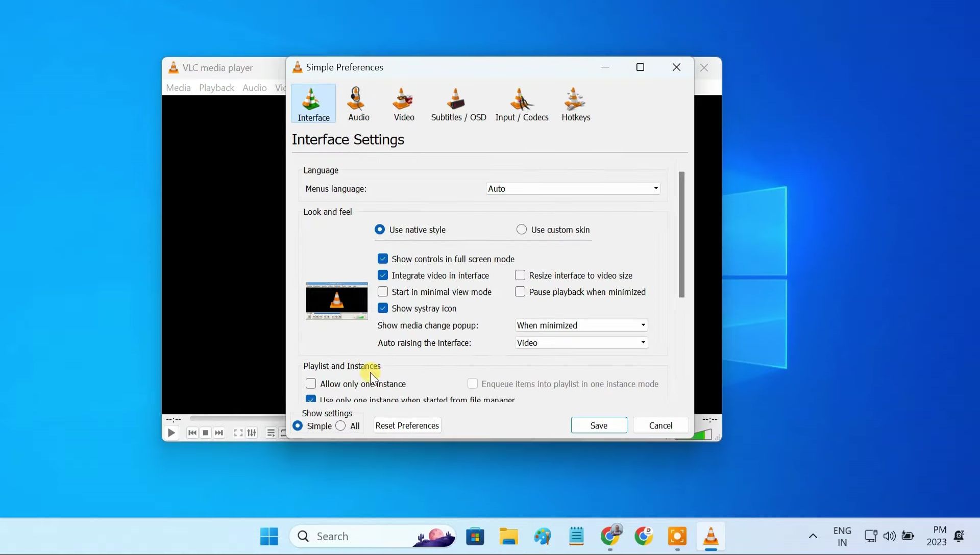Viewport: 980px width, 555px height.
Task: Click the VLC icon in the taskbar
Action: [711, 536]
